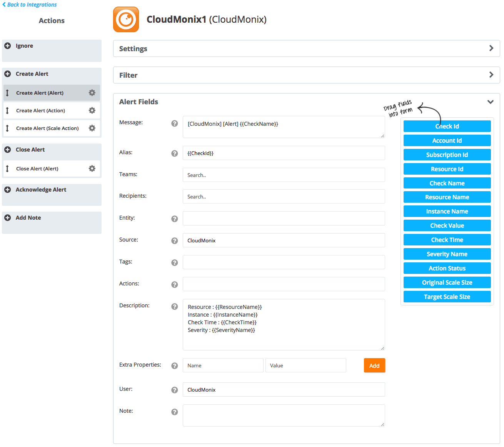Image resolution: width=504 pixels, height=447 pixels.
Task: Click the Original Scale Size button
Action: (x=447, y=282)
